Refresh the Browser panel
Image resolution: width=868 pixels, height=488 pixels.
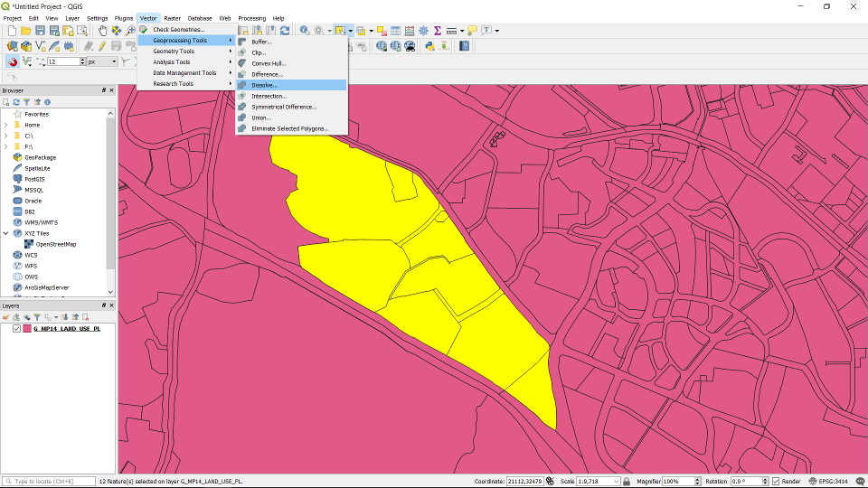point(16,102)
